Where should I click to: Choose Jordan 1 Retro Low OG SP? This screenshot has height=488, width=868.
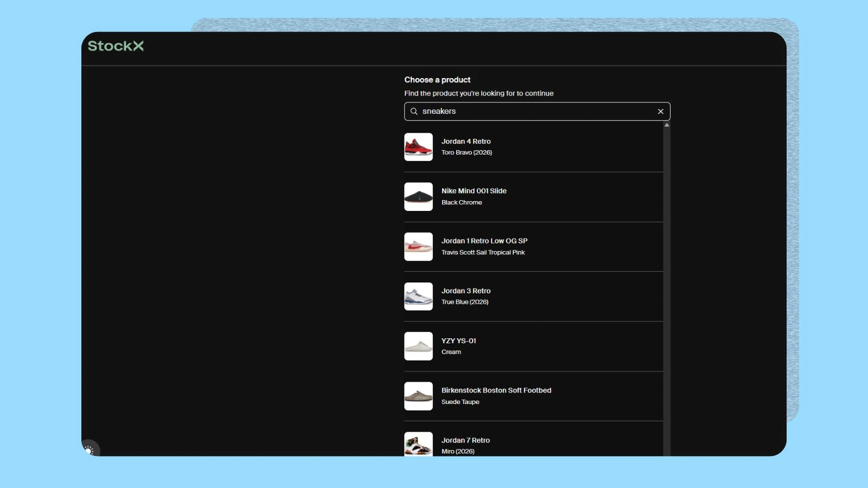click(484, 241)
